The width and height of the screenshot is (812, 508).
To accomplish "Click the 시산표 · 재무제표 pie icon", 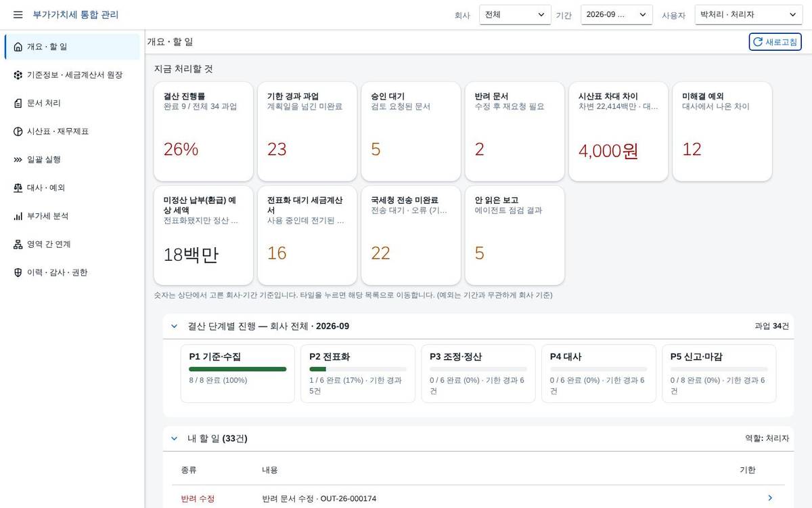I will point(18,131).
